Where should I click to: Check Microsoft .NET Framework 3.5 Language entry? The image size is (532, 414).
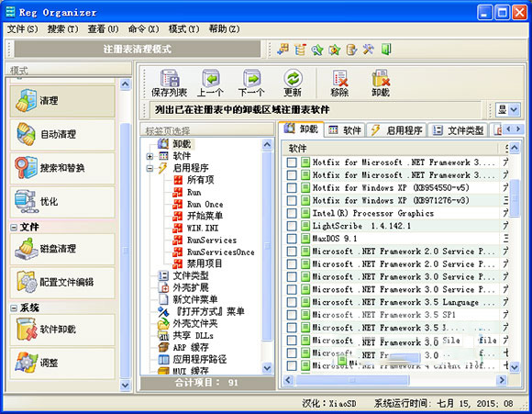292,302
